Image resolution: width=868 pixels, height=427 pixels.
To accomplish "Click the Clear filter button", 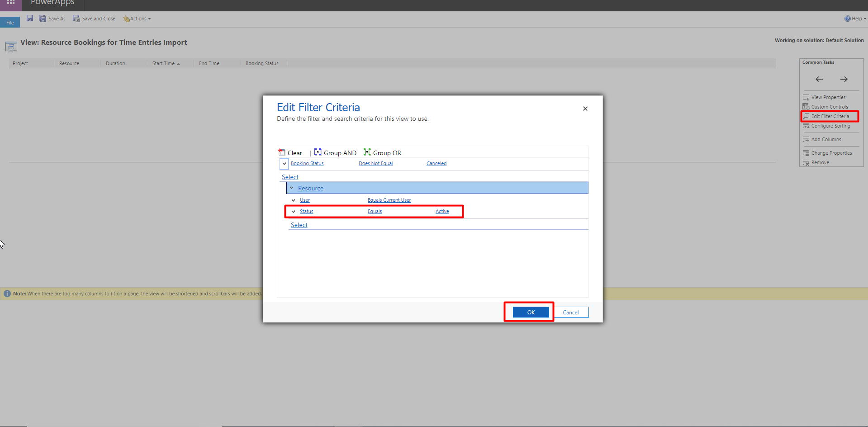I will tap(290, 152).
